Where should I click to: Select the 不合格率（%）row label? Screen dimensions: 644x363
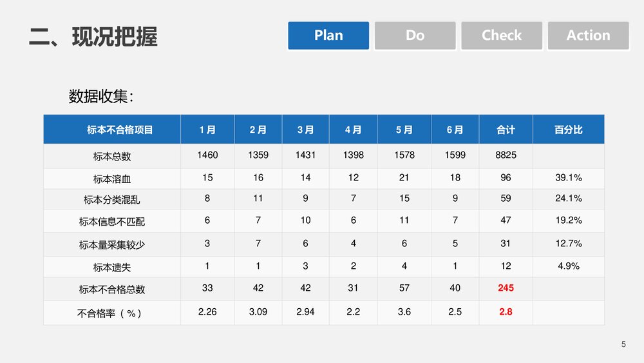coord(109,313)
